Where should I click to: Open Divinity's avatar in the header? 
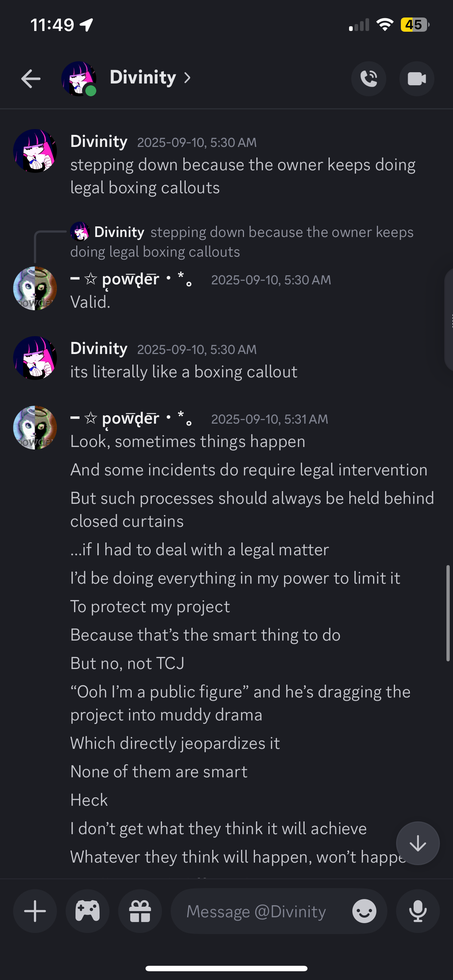click(78, 79)
